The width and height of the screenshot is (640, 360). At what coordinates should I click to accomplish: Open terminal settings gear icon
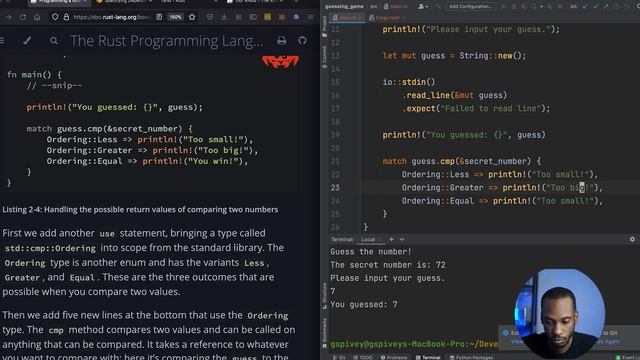(632, 239)
